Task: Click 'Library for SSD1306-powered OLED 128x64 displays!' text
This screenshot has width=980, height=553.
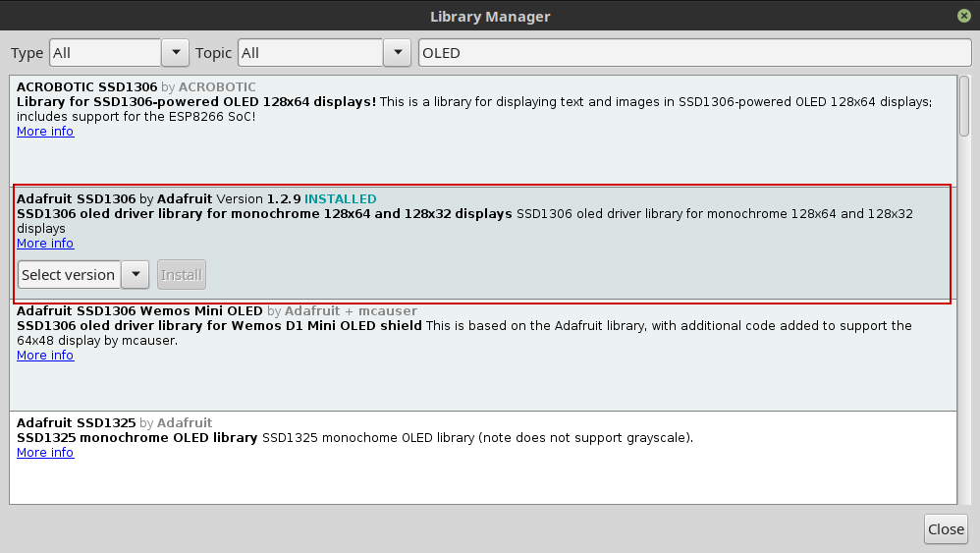Action: [x=196, y=102]
